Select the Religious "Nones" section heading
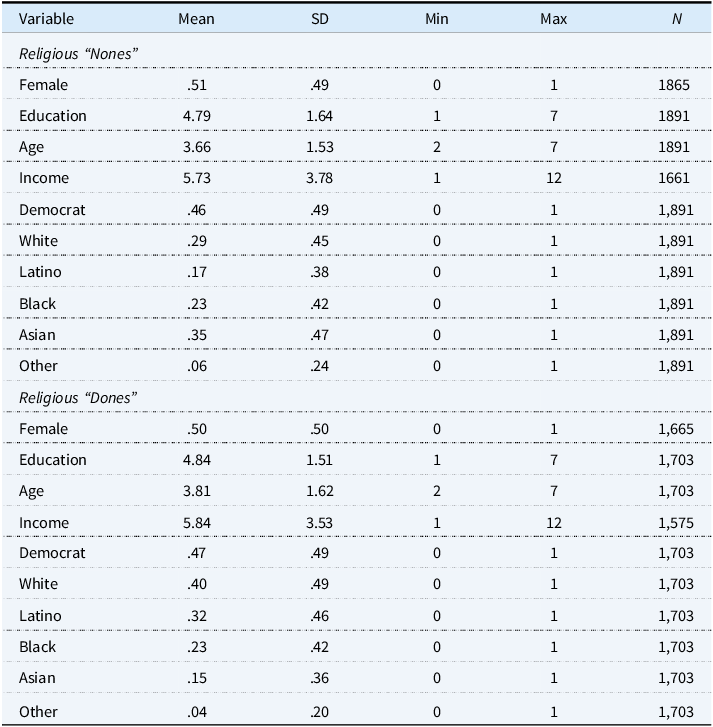 pyautogui.click(x=77, y=53)
